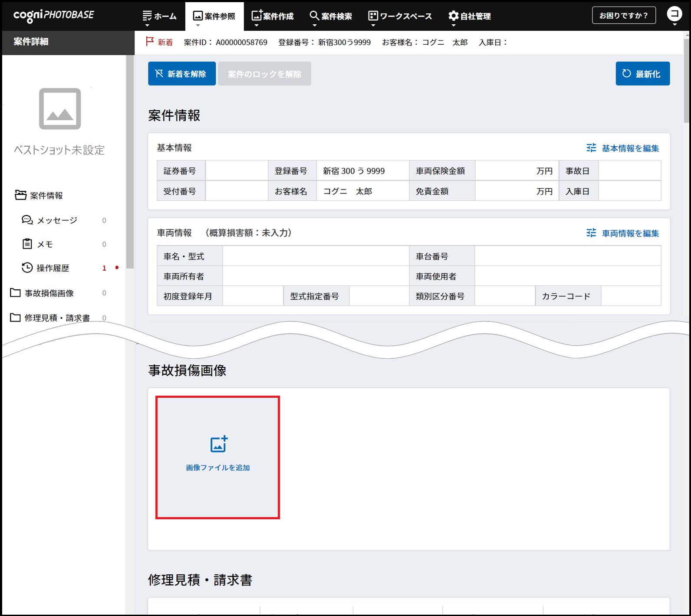
Task: Open the 案件作成 menu
Action: click(273, 16)
